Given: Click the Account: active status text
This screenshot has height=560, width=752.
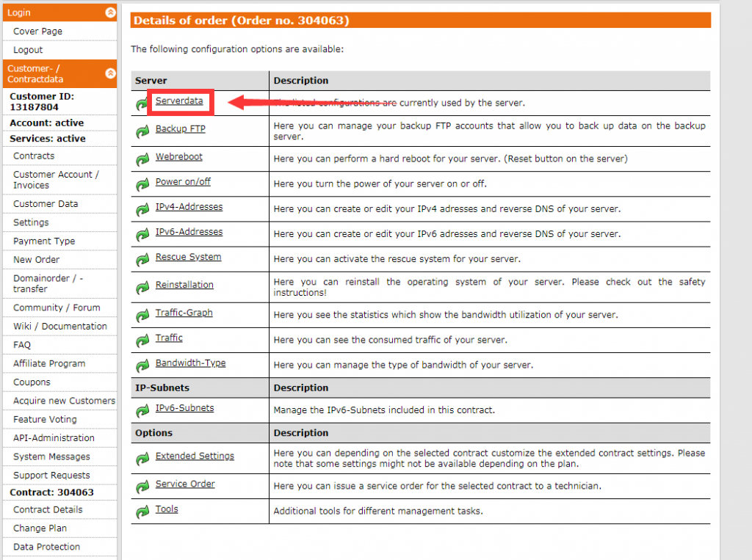Looking at the screenshot, I should (46, 123).
